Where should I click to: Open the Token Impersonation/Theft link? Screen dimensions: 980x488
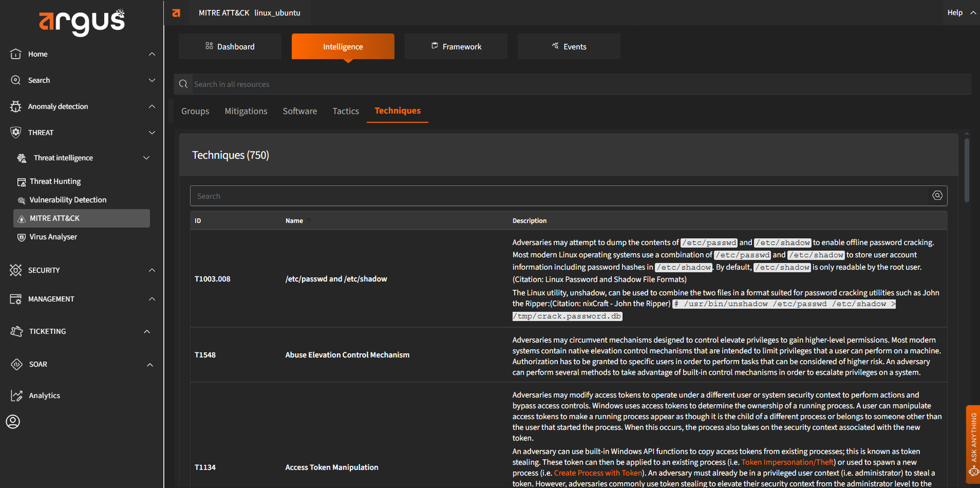pos(787,462)
